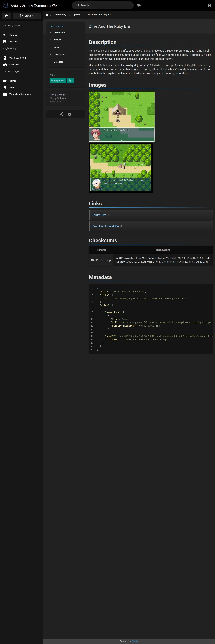Click the share page icon
215x644 pixels.
click(x=62, y=114)
